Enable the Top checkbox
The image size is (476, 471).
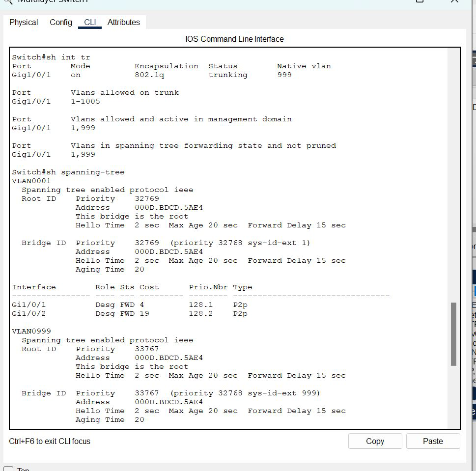pyautogui.click(x=8, y=469)
